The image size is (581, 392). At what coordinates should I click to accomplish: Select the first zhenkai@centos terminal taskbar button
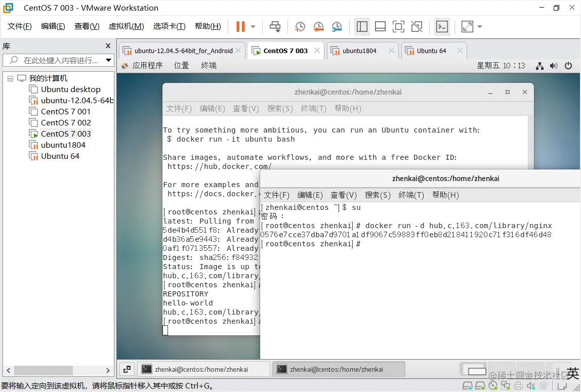coord(204,369)
